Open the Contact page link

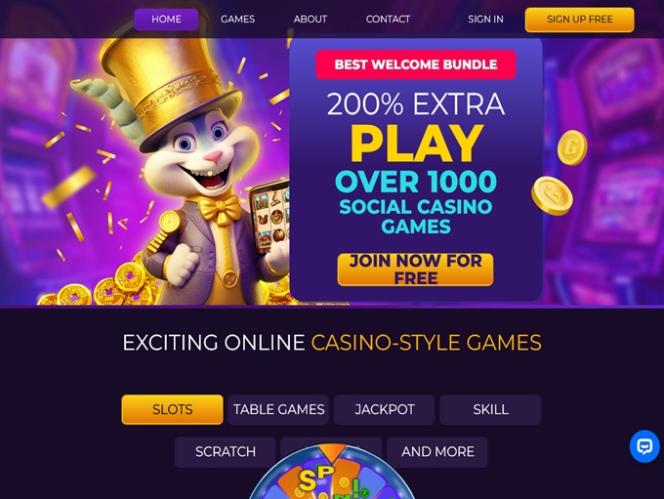click(388, 19)
